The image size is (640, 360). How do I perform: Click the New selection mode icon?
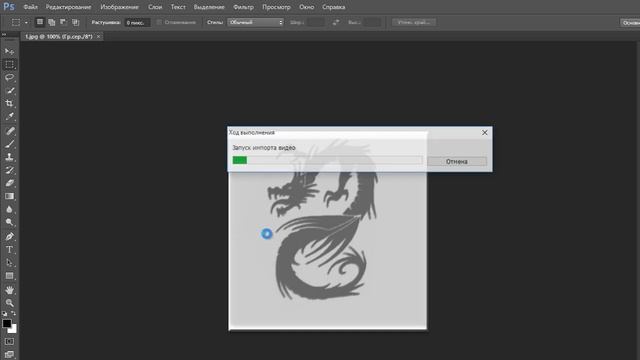(40, 22)
